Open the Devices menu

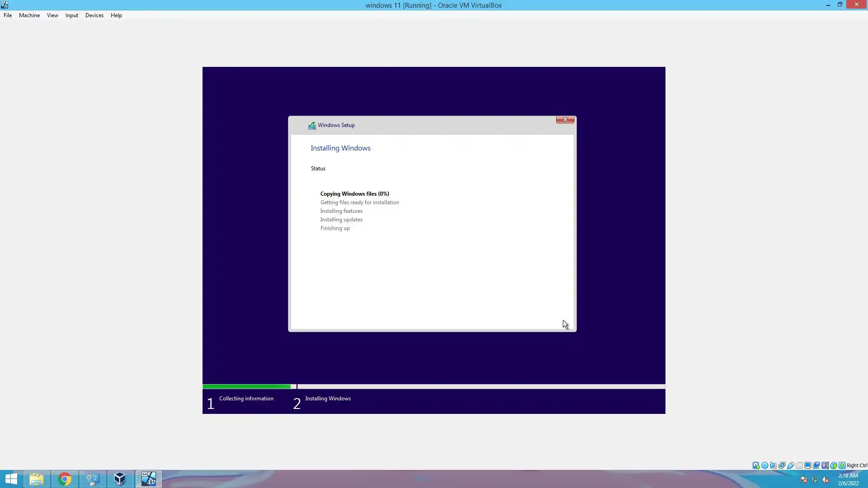(94, 15)
